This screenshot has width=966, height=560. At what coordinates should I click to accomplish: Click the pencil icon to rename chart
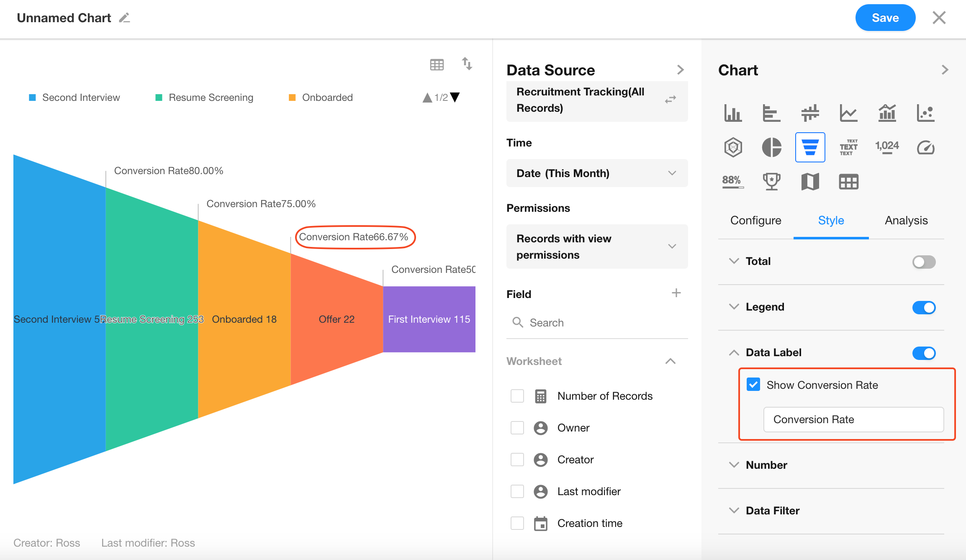point(124,18)
